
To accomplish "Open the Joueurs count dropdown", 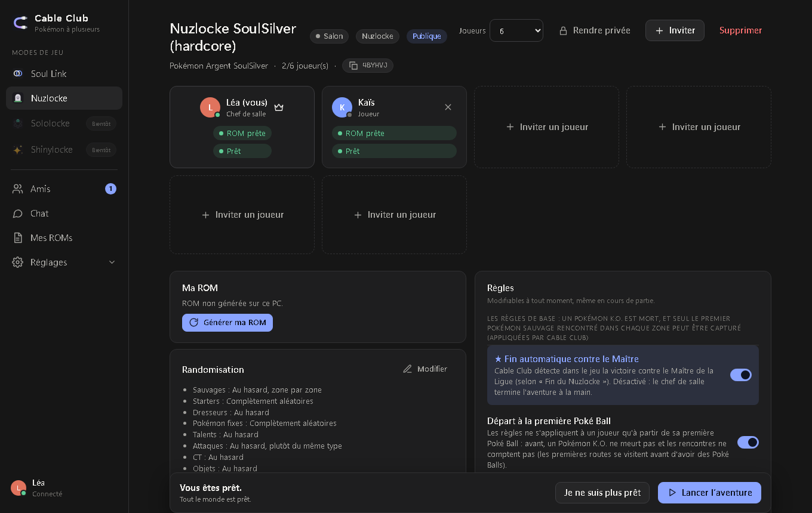I will [516, 30].
